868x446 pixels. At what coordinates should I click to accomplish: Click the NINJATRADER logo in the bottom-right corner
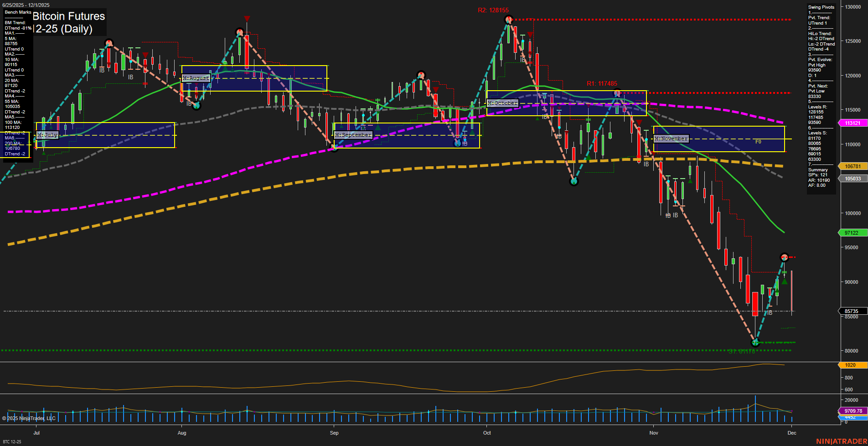pyautogui.click(x=841, y=441)
